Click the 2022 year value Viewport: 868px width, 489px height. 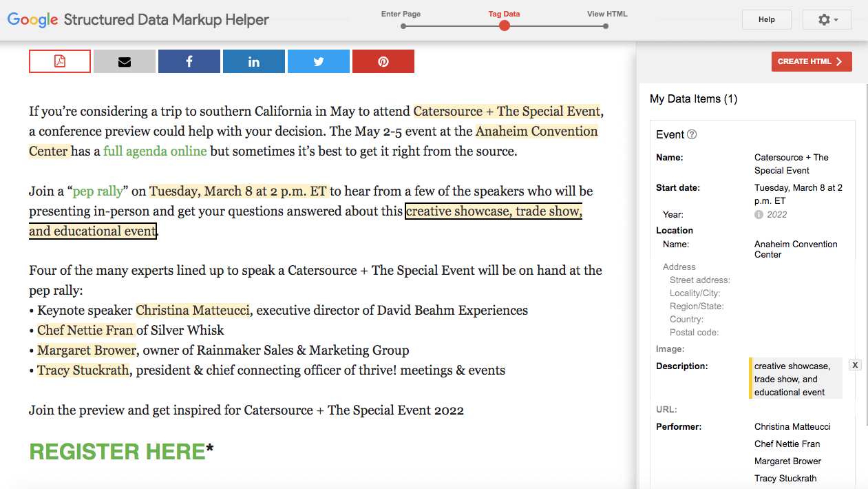tap(776, 214)
